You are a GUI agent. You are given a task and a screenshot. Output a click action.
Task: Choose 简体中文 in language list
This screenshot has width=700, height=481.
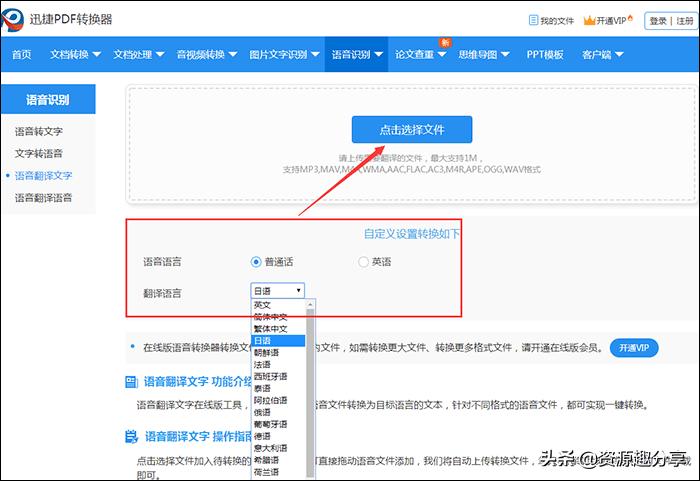point(278,317)
